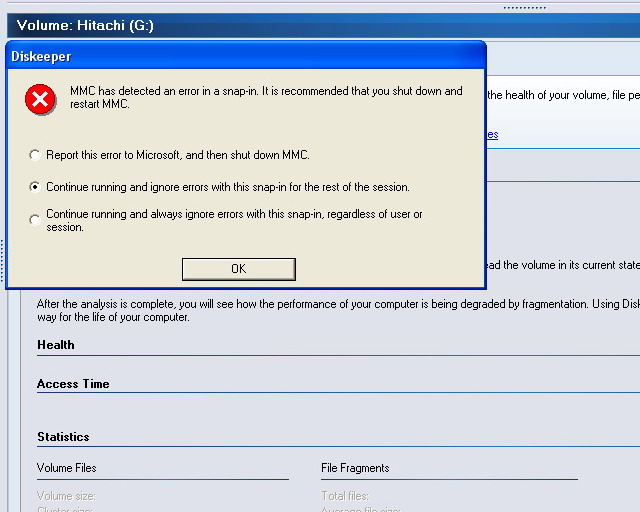Click the red error icon in dialog
This screenshot has width=640, height=512.
point(40,99)
